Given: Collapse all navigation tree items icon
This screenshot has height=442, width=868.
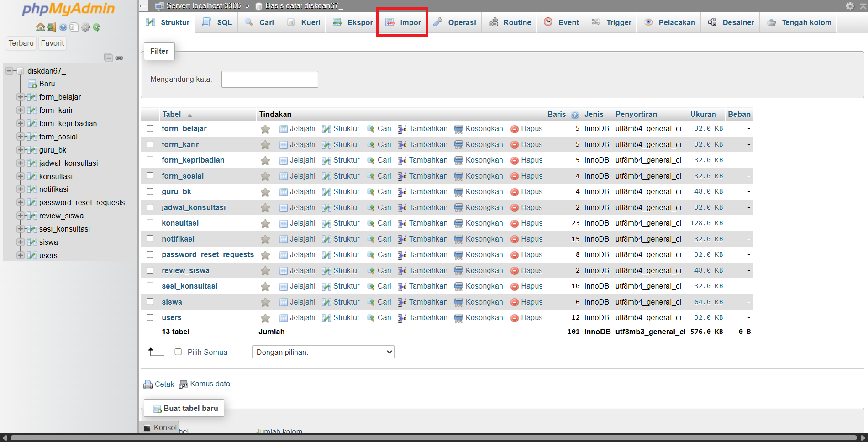Looking at the screenshot, I should point(108,58).
